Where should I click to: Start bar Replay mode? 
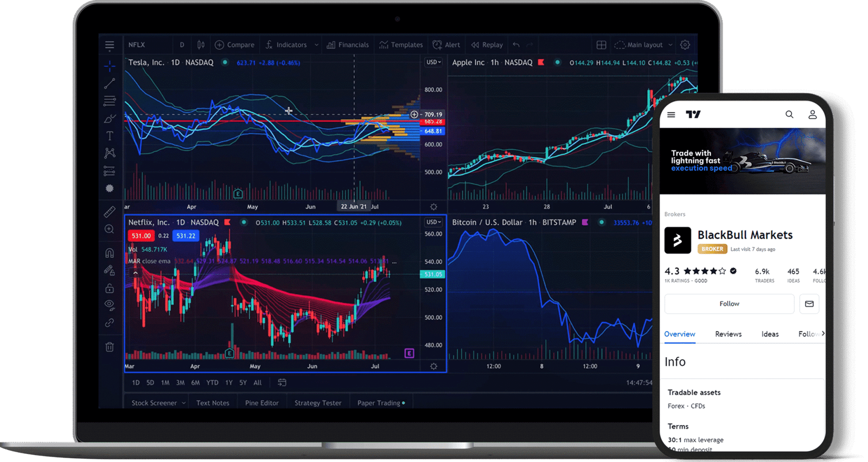click(x=487, y=45)
